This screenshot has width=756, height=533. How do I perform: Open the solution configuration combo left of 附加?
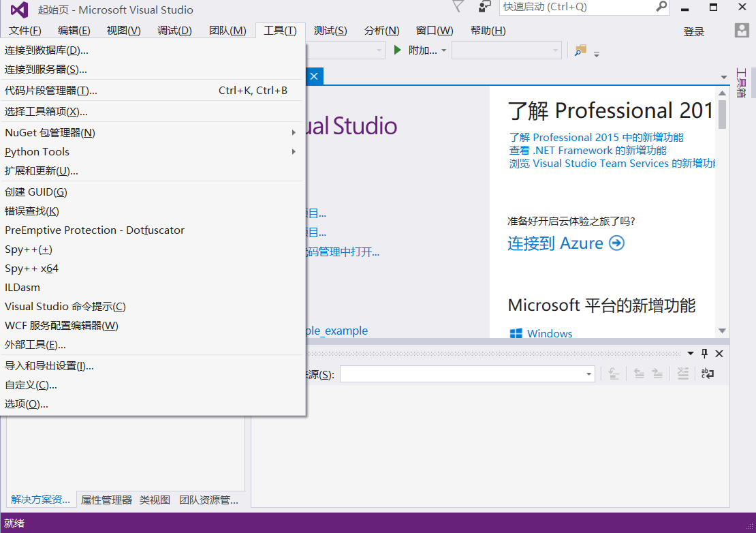click(346, 50)
